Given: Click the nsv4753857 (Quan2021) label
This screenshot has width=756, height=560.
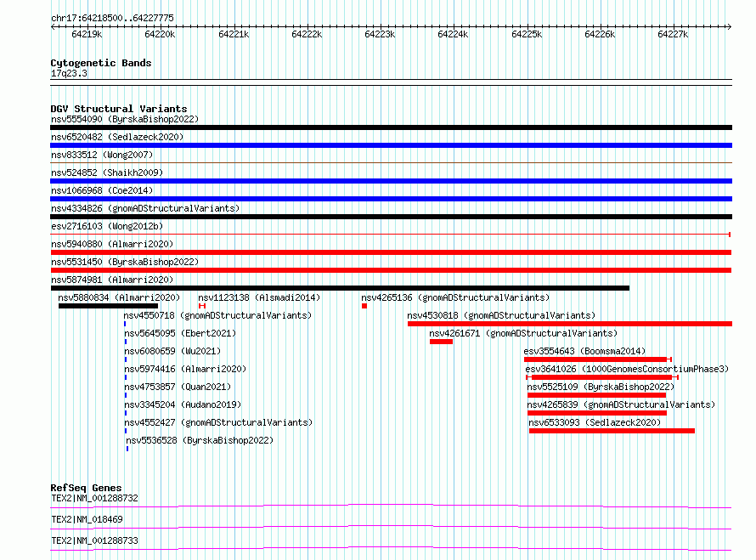Looking at the screenshot, I should (178, 387).
